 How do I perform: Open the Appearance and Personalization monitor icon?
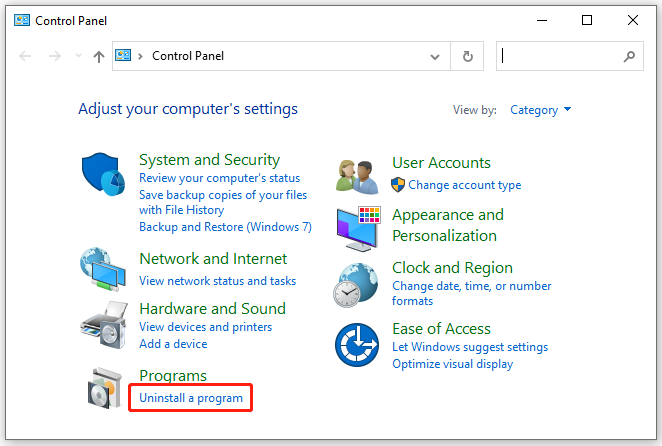(x=358, y=229)
